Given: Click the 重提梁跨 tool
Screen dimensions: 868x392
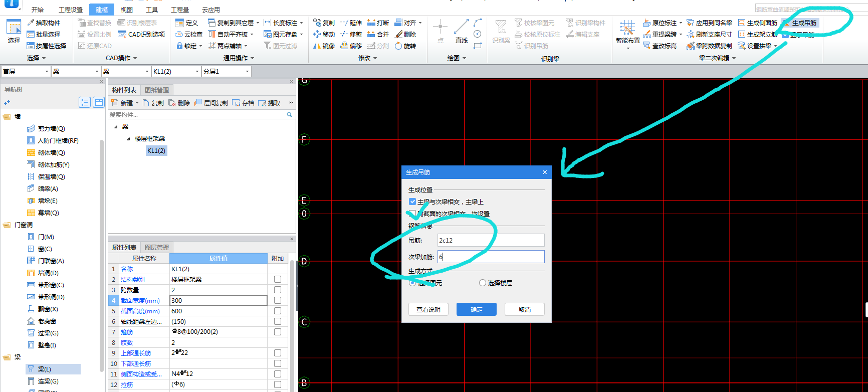Looking at the screenshot, I should pos(663,34).
